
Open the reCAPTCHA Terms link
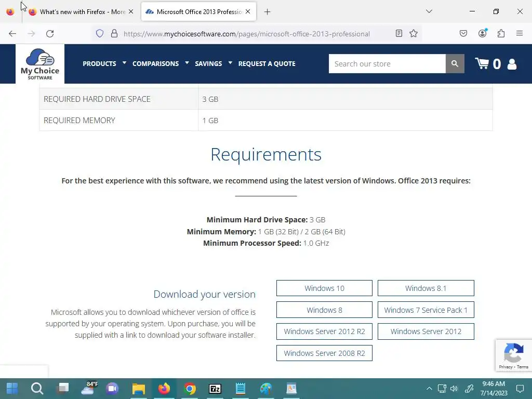pyautogui.click(x=523, y=367)
